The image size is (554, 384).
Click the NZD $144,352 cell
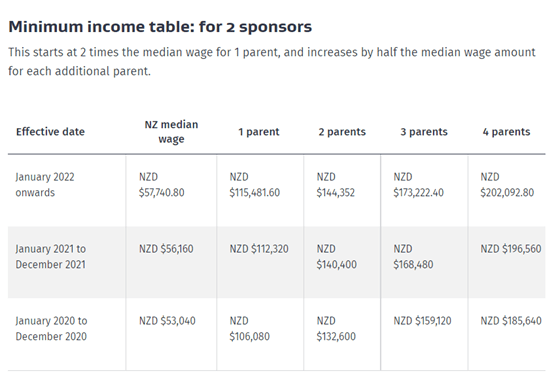click(x=336, y=185)
